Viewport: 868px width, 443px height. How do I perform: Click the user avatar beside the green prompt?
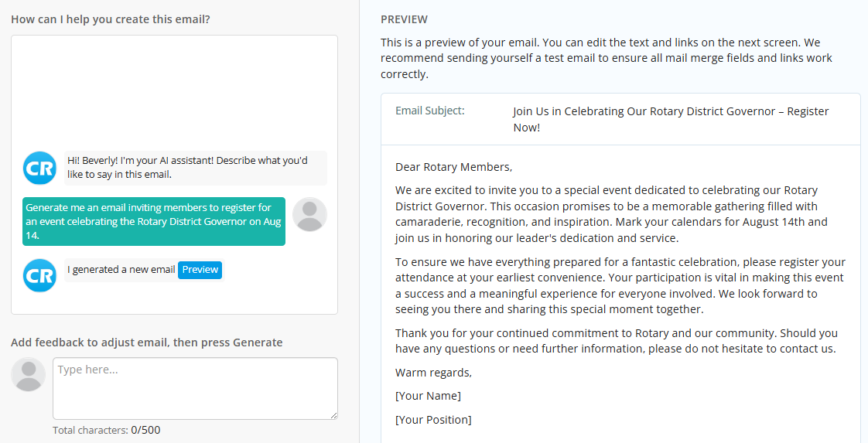(309, 214)
